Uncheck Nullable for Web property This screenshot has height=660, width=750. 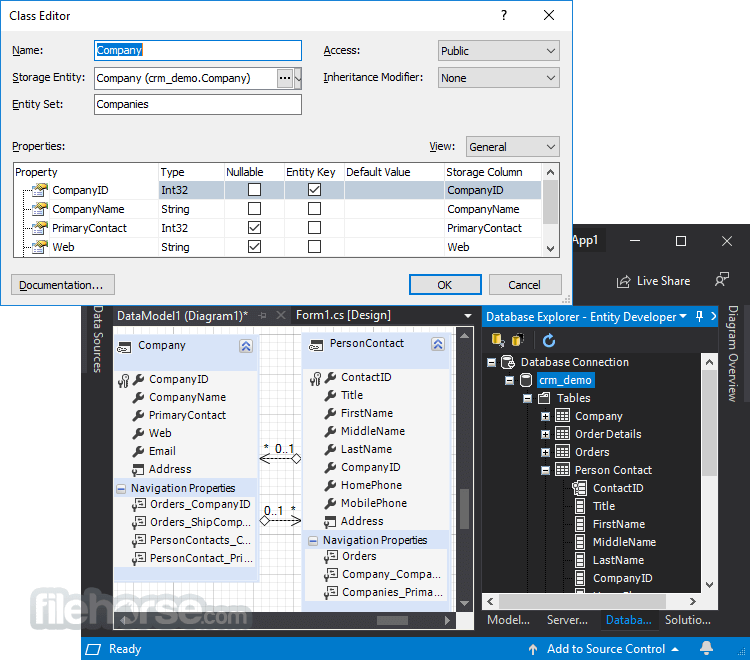[x=254, y=247]
